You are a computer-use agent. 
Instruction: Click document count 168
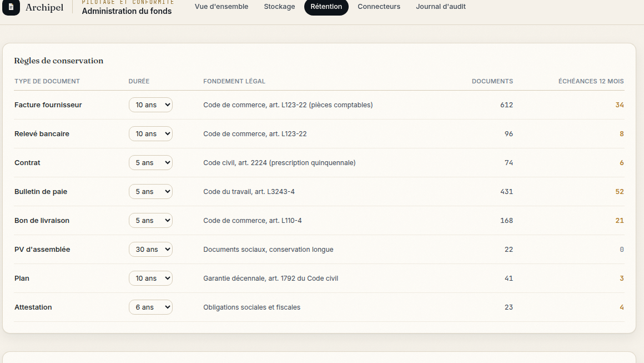click(x=506, y=220)
